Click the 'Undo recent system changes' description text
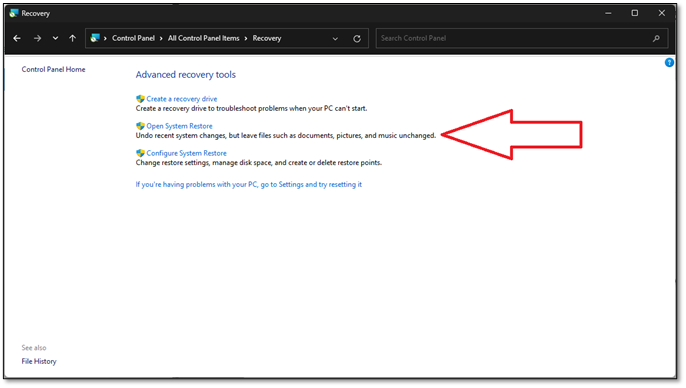This screenshot has width=686, height=388. coord(286,136)
